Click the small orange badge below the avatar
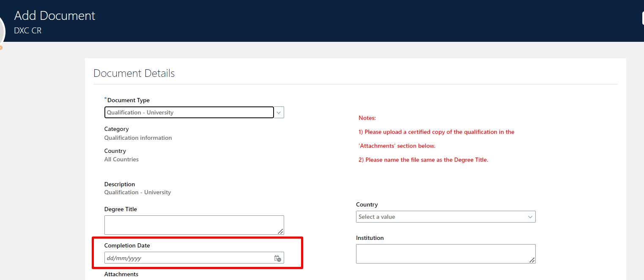This screenshot has width=644, height=280. [2, 48]
